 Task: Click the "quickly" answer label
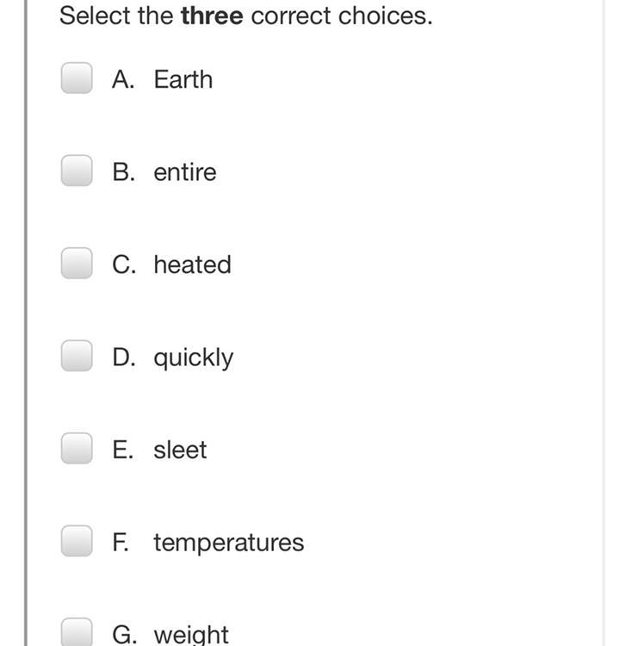tap(193, 357)
